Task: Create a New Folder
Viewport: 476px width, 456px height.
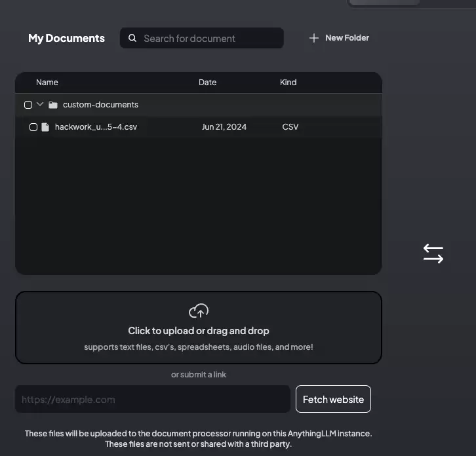Action: pos(339,38)
